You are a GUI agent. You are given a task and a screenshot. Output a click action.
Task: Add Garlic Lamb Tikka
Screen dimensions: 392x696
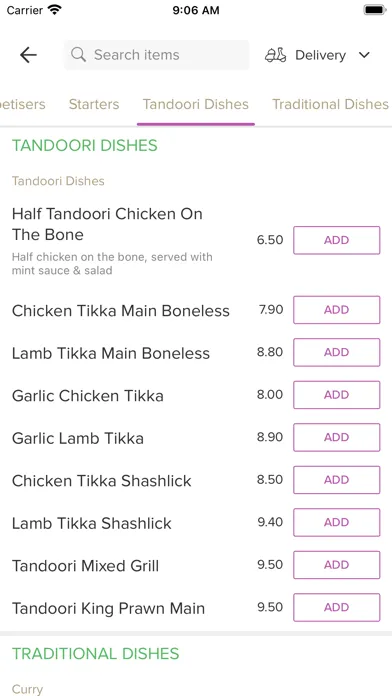tap(337, 437)
